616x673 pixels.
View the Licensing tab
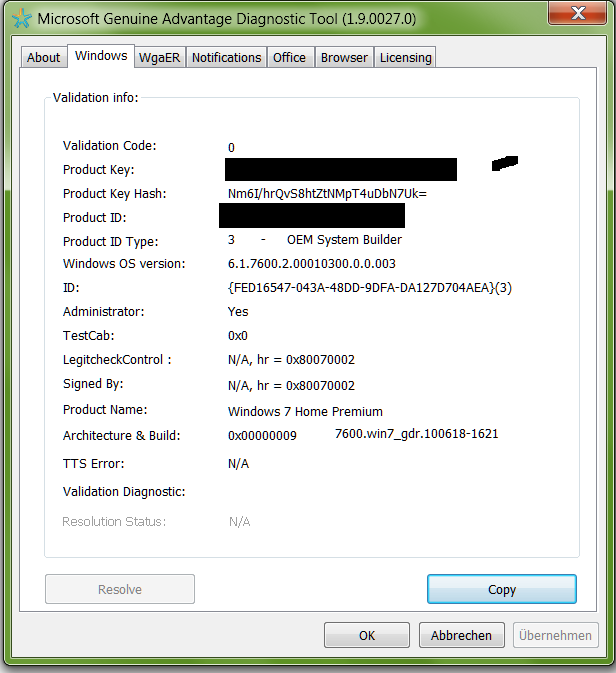click(405, 58)
